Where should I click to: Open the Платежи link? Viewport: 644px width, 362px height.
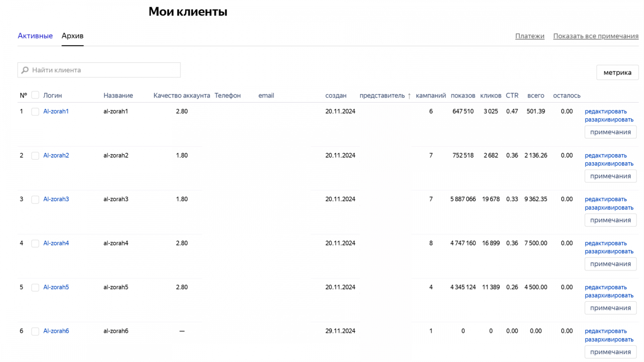[530, 36]
